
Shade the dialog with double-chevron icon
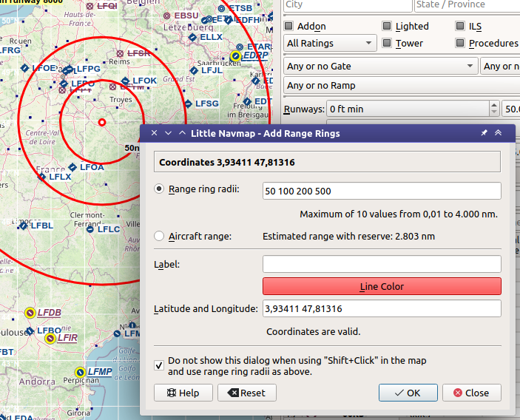point(498,133)
